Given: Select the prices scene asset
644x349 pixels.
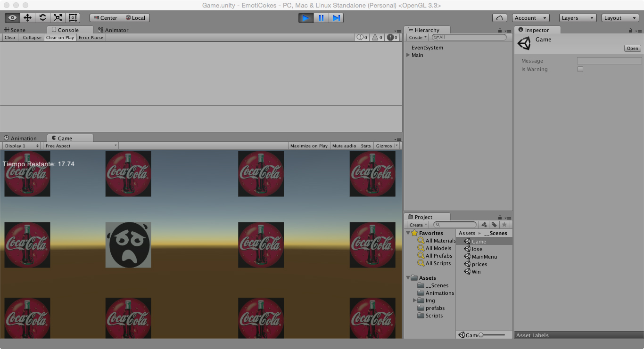Looking at the screenshot, I should pyautogui.click(x=476, y=264).
